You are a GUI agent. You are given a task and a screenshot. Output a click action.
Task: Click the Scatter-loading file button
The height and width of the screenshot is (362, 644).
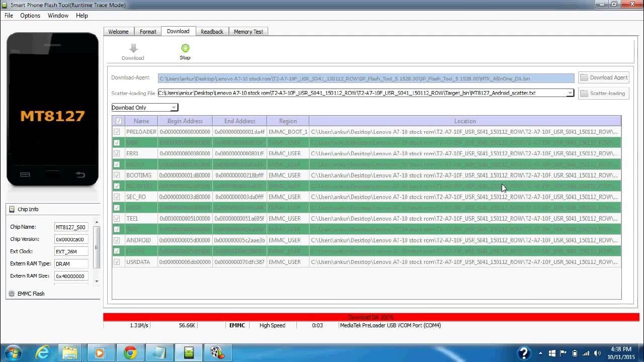604,93
